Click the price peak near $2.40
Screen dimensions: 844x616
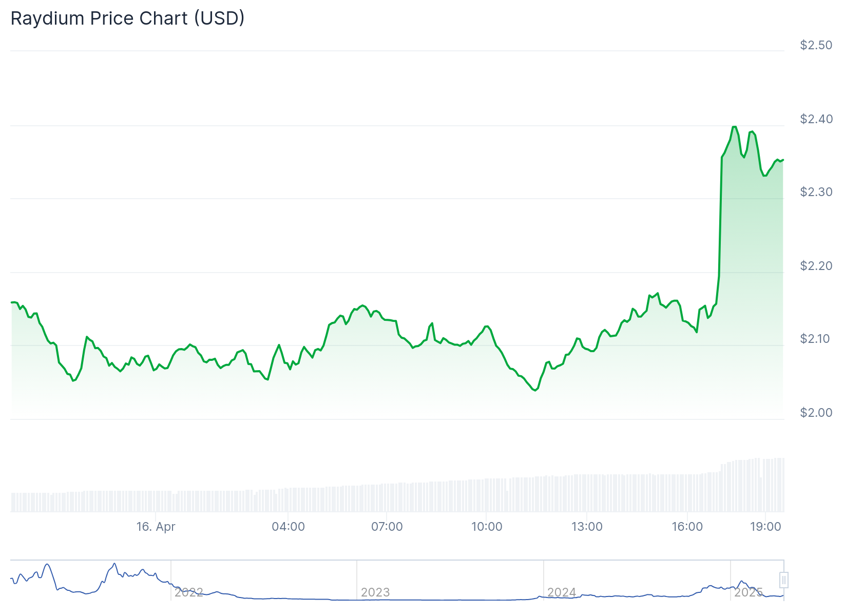pyautogui.click(x=734, y=126)
